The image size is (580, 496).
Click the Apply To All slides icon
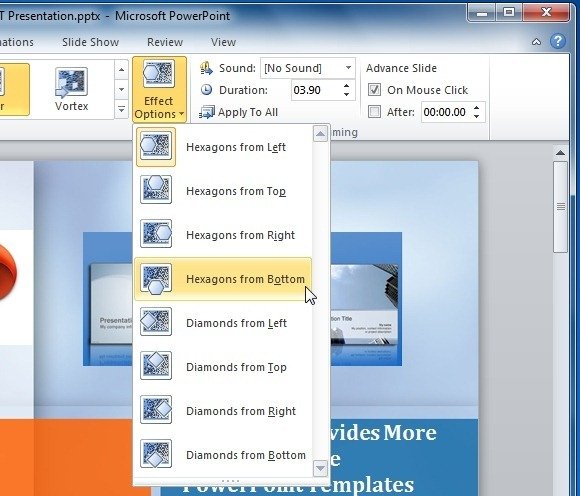pos(206,112)
